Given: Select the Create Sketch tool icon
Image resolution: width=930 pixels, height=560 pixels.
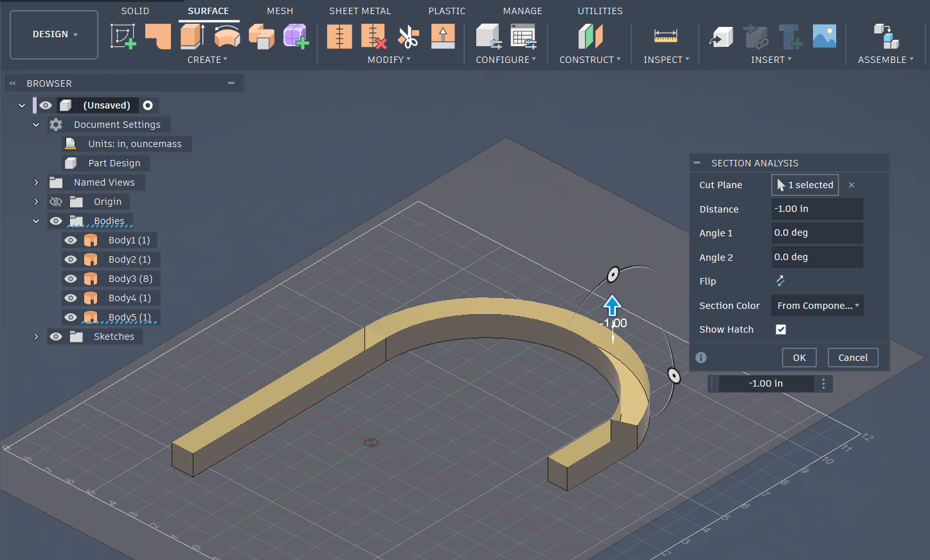Looking at the screenshot, I should coord(123,36).
